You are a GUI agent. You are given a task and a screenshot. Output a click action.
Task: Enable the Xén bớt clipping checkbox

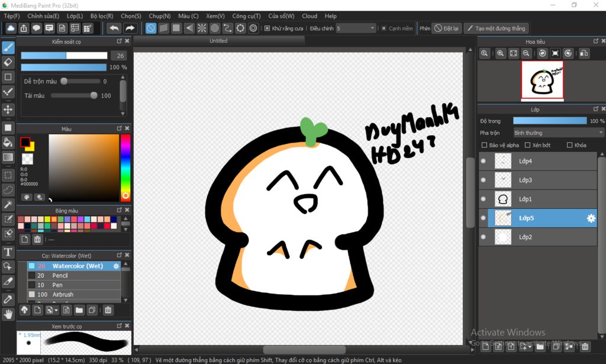pos(527,145)
